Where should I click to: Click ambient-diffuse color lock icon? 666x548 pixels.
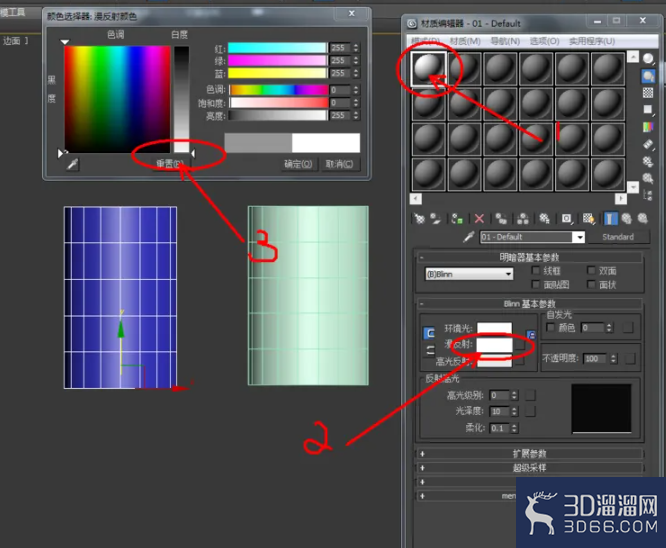point(429,333)
